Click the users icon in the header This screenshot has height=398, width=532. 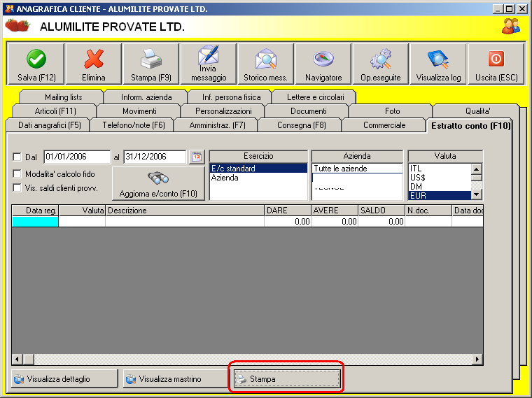point(510,26)
